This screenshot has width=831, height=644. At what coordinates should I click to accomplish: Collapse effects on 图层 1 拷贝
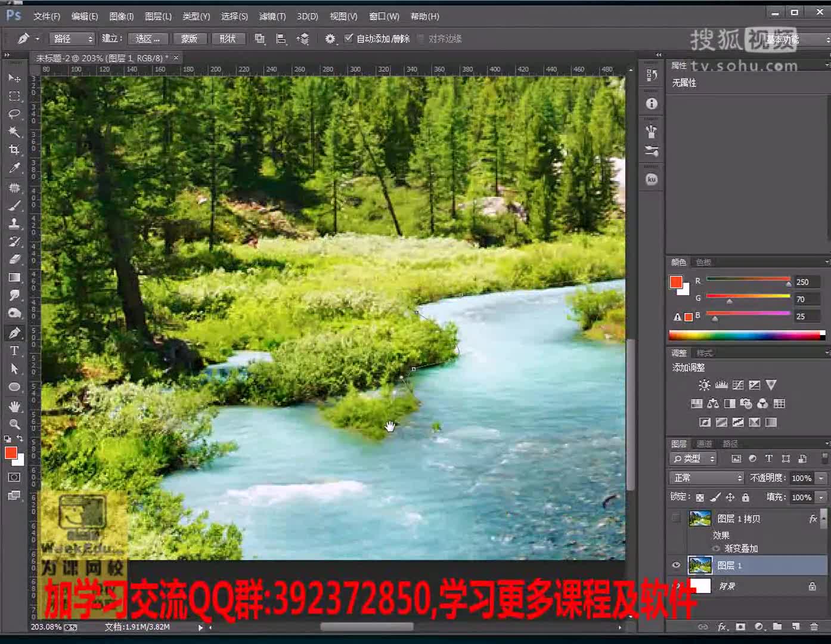[x=823, y=519]
